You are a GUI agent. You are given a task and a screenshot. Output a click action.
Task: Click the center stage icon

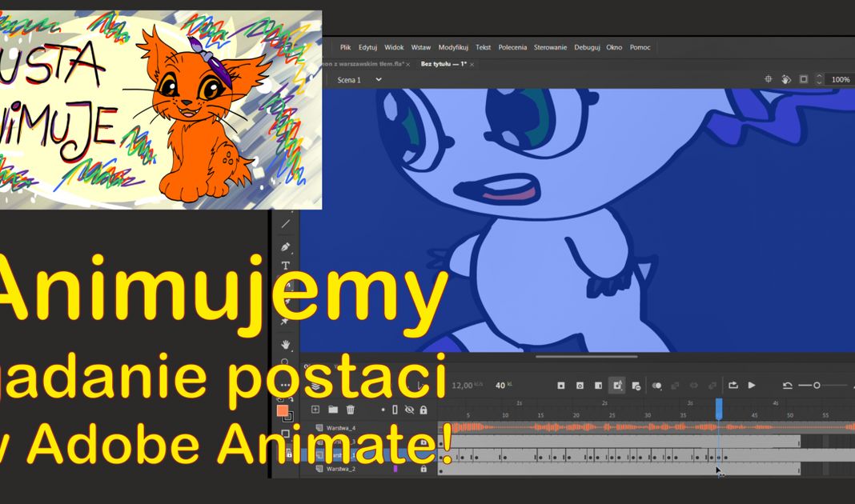point(769,79)
